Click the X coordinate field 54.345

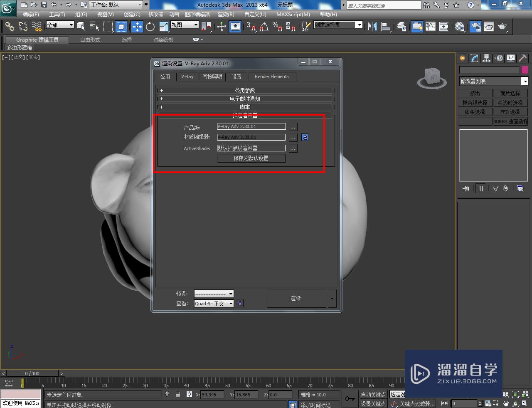click(x=212, y=395)
